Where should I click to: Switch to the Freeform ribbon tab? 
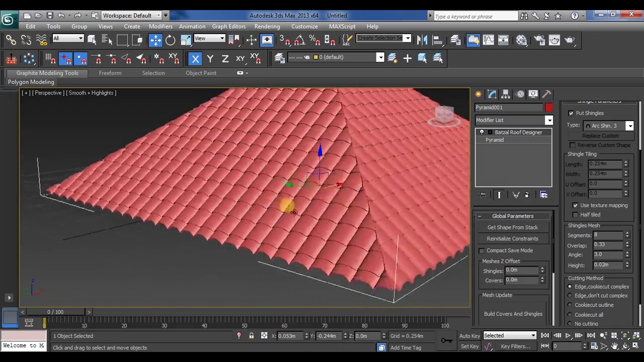pos(110,73)
